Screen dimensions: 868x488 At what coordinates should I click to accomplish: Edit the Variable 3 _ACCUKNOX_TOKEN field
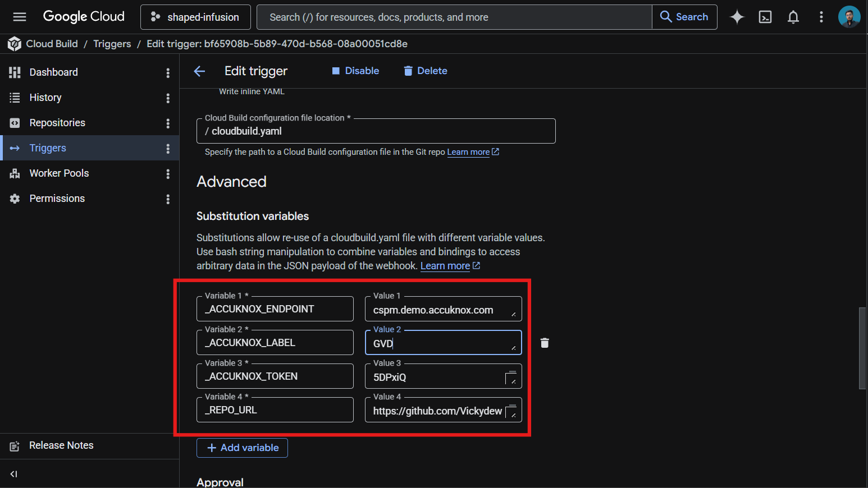tap(275, 376)
